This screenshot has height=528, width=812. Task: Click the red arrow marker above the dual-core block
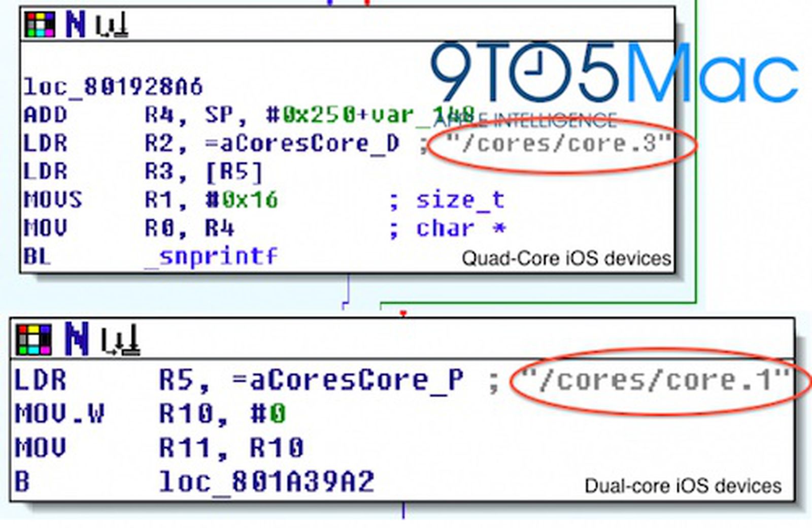[x=403, y=313]
